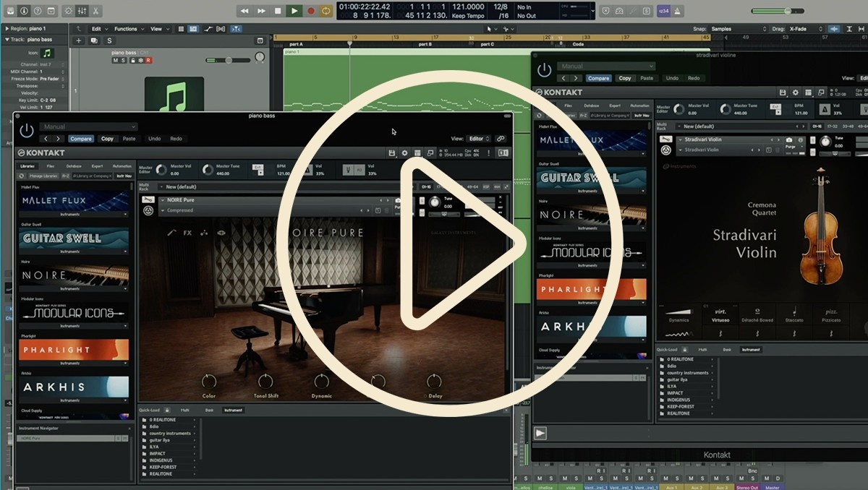The image size is (868, 490).
Task: Open Kontakt settings gear in stradivari window
Action: click(x=796, y=93)
